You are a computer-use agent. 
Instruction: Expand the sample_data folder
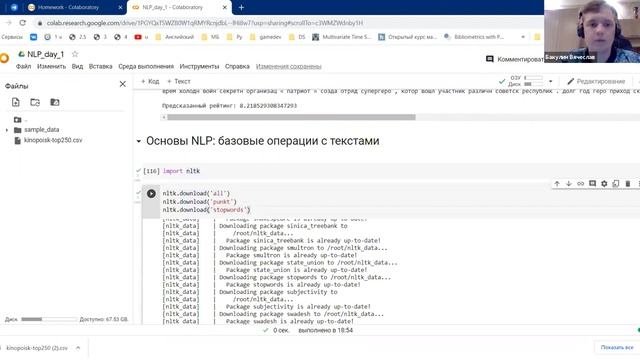(x=7, y=130)
